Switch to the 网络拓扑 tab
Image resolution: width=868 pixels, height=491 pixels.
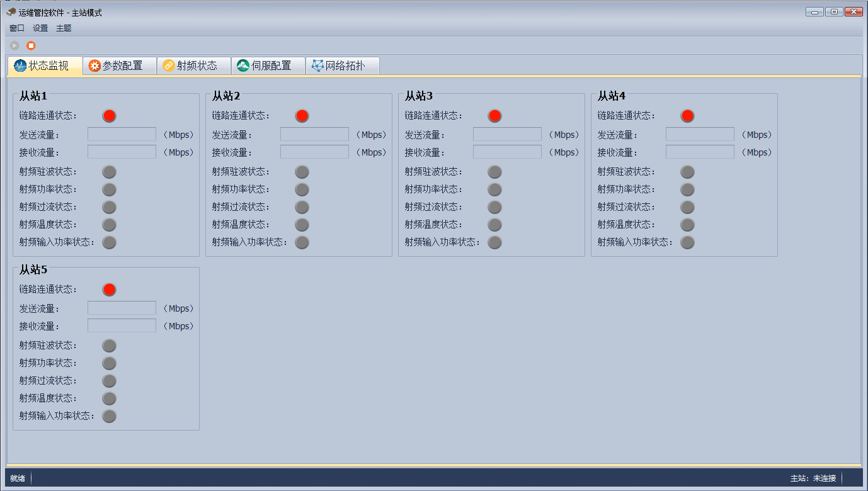(x=343, y=65)
